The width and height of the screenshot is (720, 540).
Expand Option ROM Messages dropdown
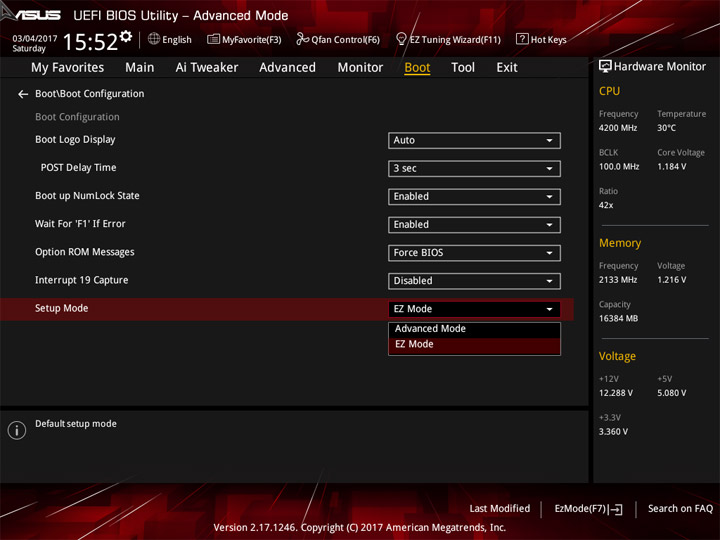[474, 253]
